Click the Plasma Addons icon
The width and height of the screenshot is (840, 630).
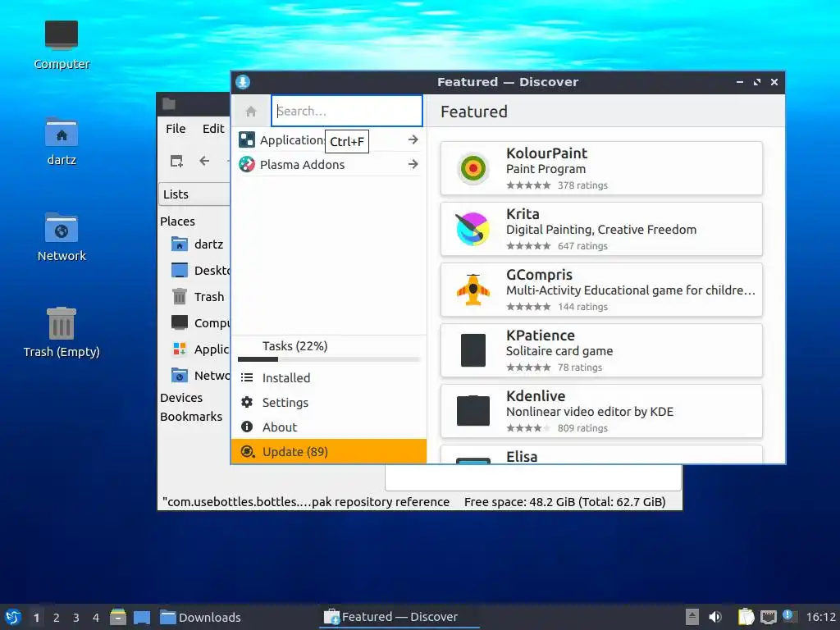(x=246, y=164)
